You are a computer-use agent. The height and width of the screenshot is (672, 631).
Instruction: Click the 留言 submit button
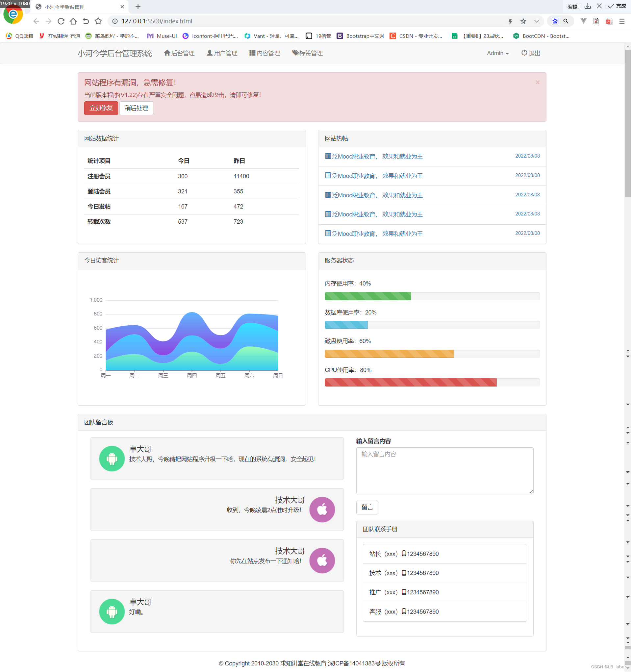point(367,508)
